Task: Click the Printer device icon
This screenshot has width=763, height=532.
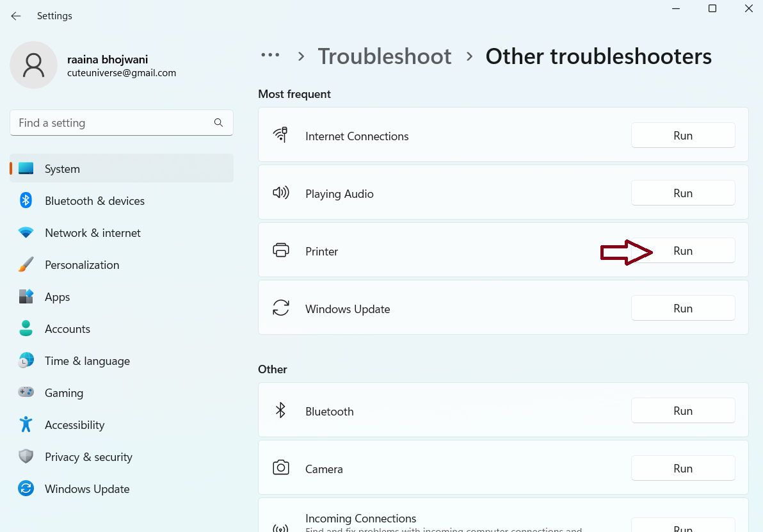Action: pos(281,250)
